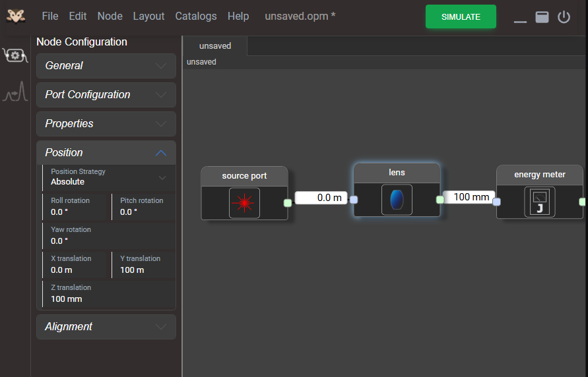Viewport: 588px width, 377px height.
Task: Open the Help menu
Action: [238, 16]
